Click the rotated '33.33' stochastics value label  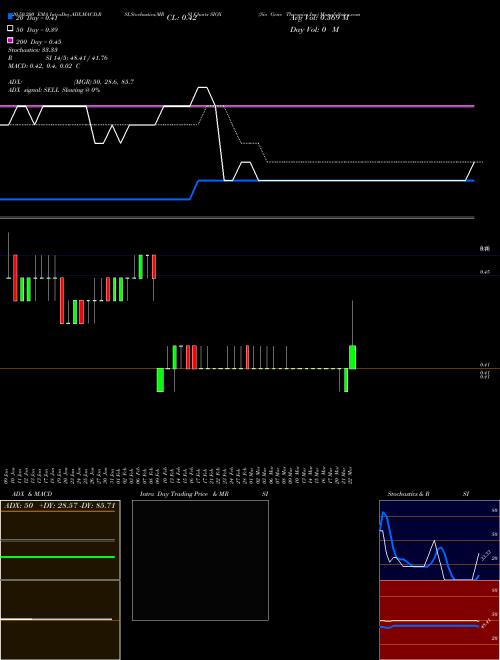[x=486, y=556]
